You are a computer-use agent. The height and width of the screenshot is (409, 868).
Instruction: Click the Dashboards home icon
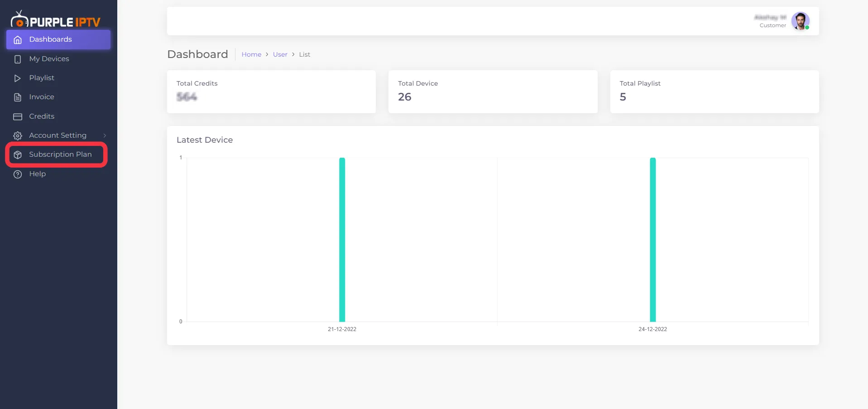point(18,40)
